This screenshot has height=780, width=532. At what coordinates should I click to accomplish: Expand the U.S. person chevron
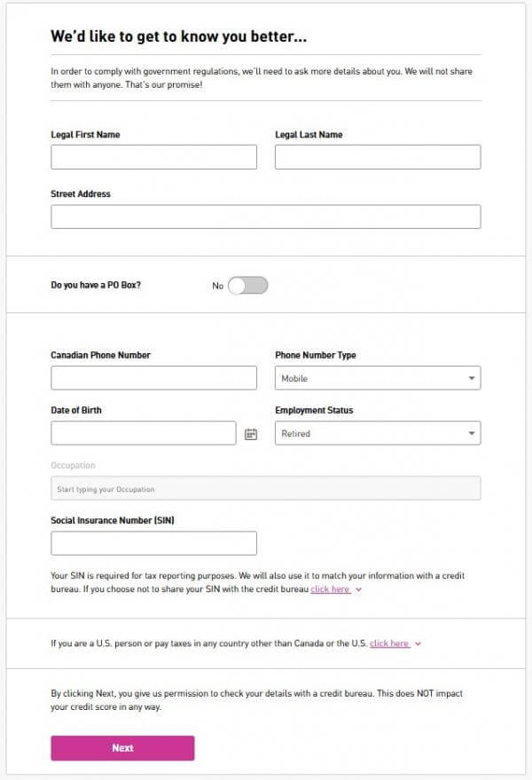pos(418,643)
